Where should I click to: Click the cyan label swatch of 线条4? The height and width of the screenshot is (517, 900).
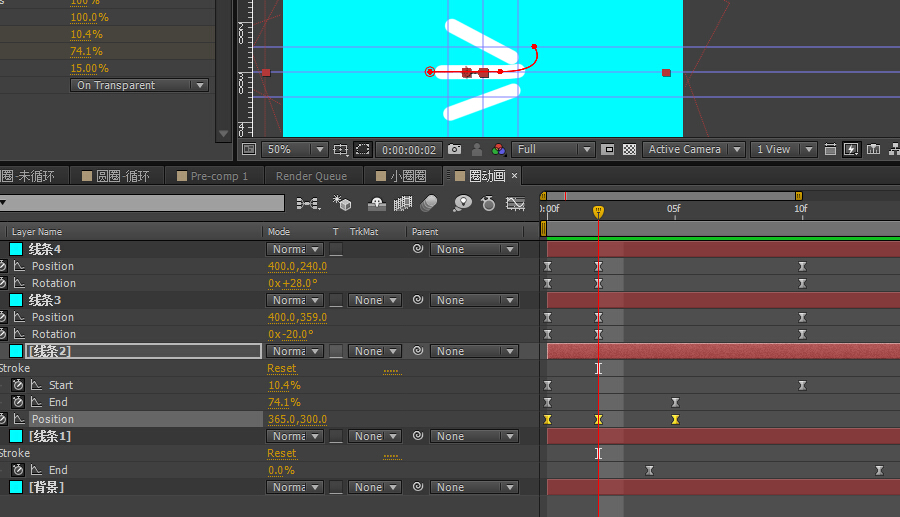(16, 249)
